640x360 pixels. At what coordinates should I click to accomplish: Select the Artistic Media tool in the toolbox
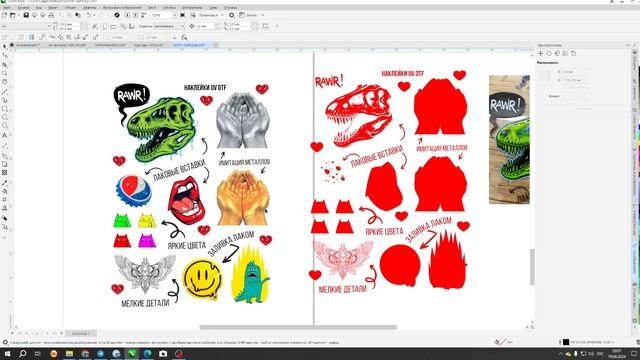4,100
